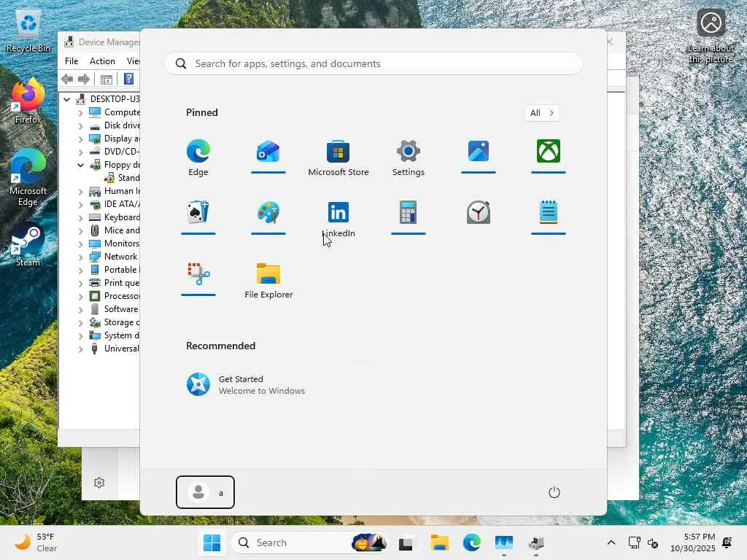Click Learn about this picture icon

point(711,36)
